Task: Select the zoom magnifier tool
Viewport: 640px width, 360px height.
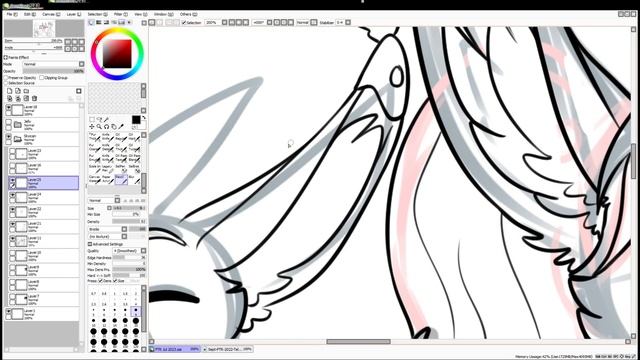Action: [99, 127]
